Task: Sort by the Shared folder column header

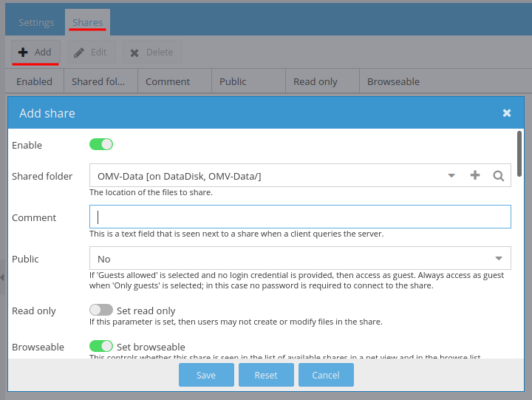Action: (x=100, y=81)
